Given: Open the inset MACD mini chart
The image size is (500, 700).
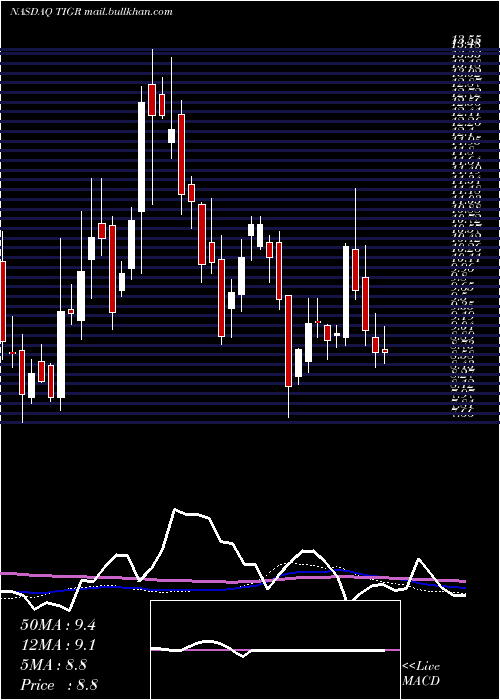Looking at the screenshot, I should pyautogui.click(x=275, y=650).
